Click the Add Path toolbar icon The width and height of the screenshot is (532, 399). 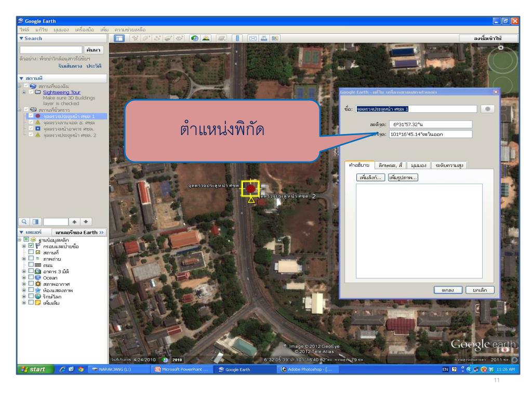click(x=157, y=38)
